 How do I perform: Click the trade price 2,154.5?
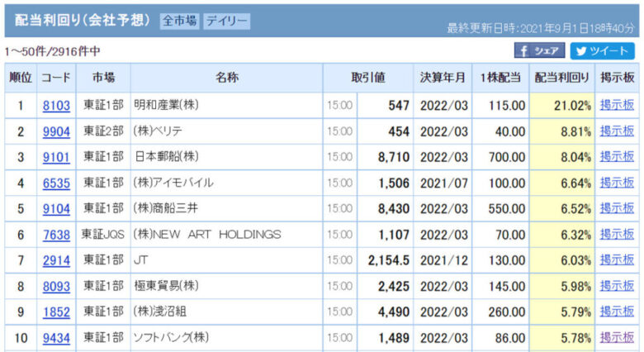coord(389,260)
